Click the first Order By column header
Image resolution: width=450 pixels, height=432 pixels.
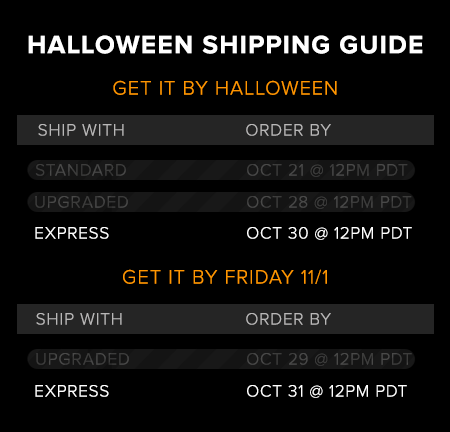[x=288, y=130]
